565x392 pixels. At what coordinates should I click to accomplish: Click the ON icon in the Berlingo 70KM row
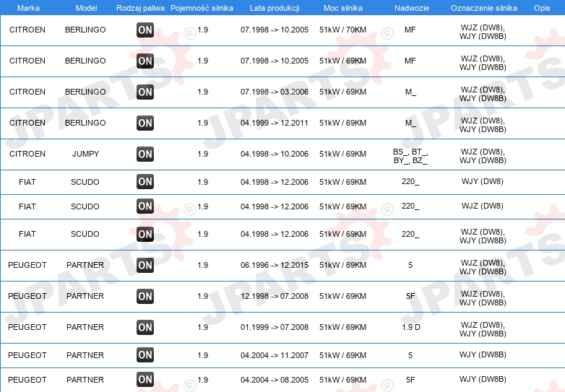145,30
